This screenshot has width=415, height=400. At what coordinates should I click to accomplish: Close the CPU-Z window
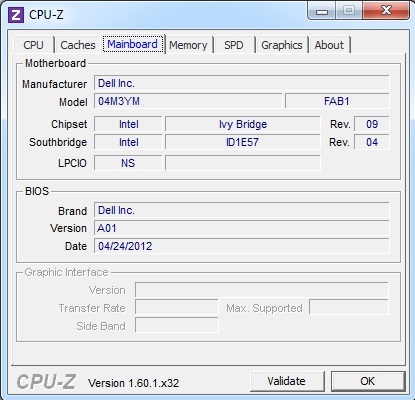click(x=386, y=11)
